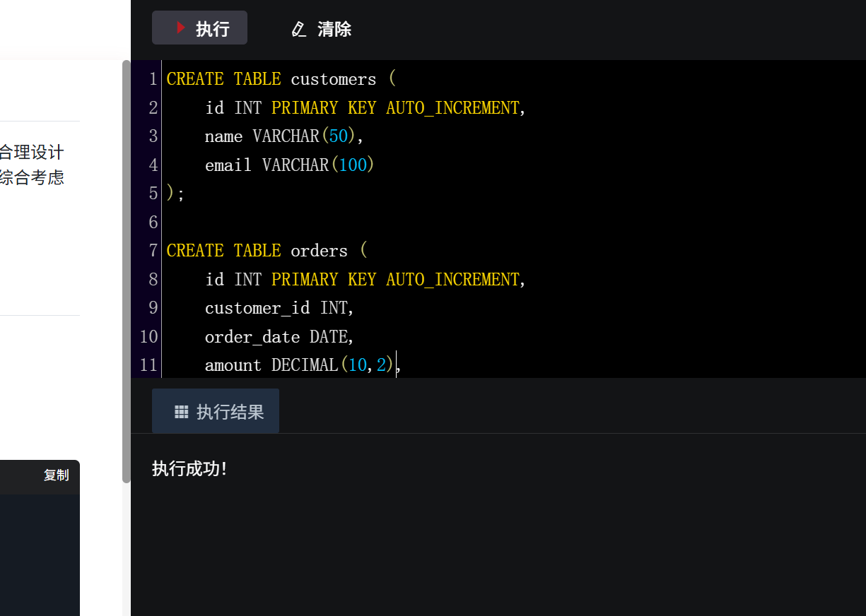The height and width of the screenshot is (616, 866).
Task: Click the left panel vertical scrollbar
Action: (x=127, y=271)
